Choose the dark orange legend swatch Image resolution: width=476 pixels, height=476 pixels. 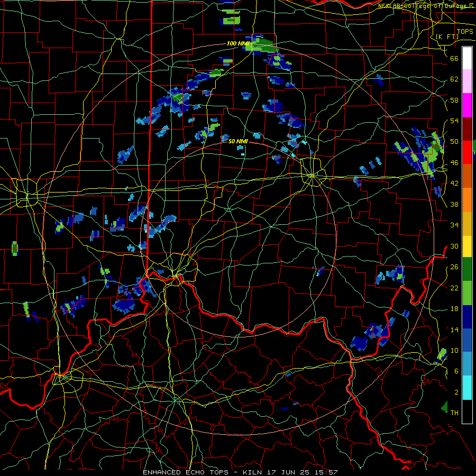click(x=467, y=176)
